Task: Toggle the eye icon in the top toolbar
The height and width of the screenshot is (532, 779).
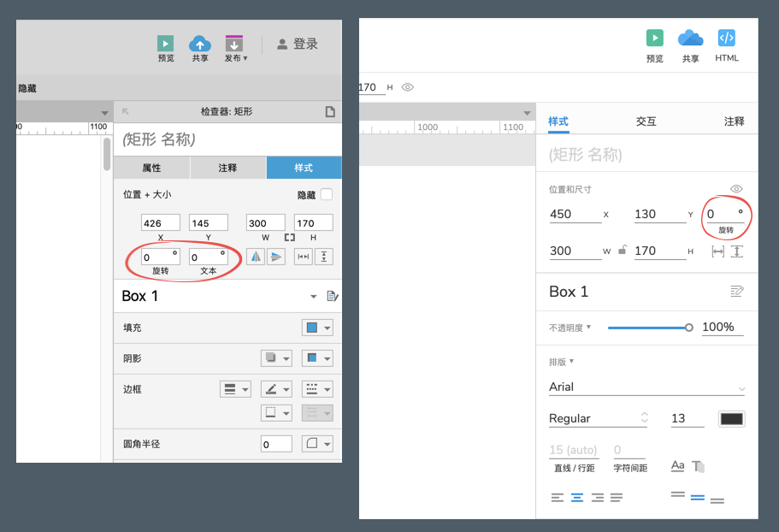Action: coord(408,87)
